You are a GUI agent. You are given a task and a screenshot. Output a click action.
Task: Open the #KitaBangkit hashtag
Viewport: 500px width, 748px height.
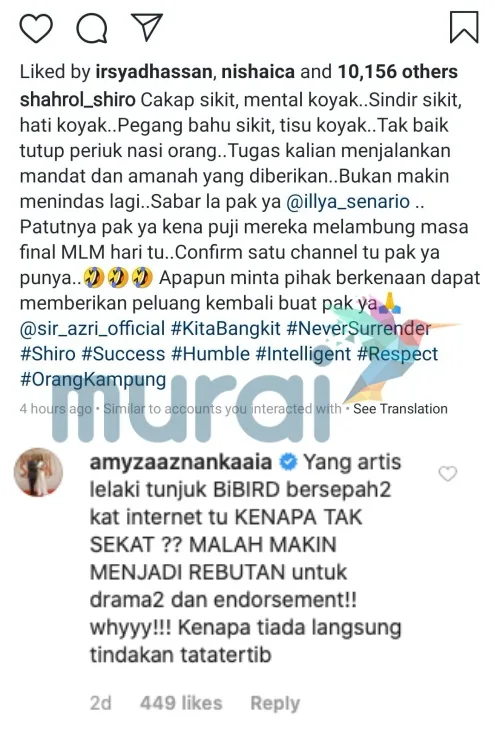pyautogui.click(x=226, y=329)
